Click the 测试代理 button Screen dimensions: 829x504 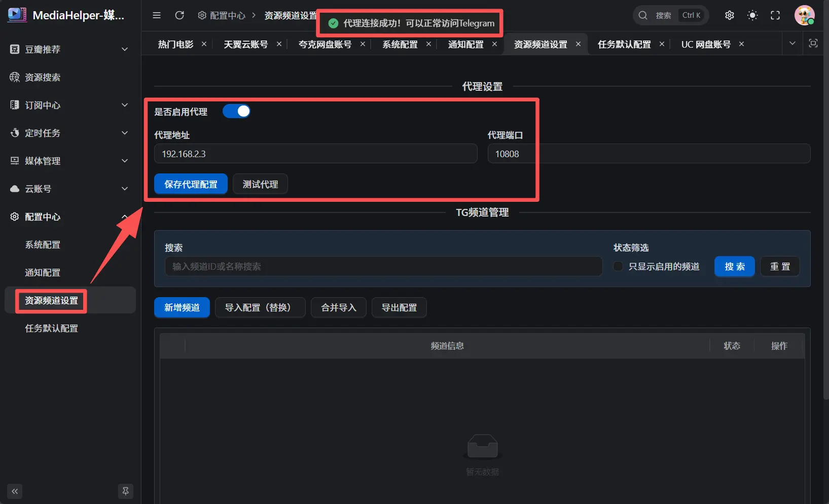260,184
